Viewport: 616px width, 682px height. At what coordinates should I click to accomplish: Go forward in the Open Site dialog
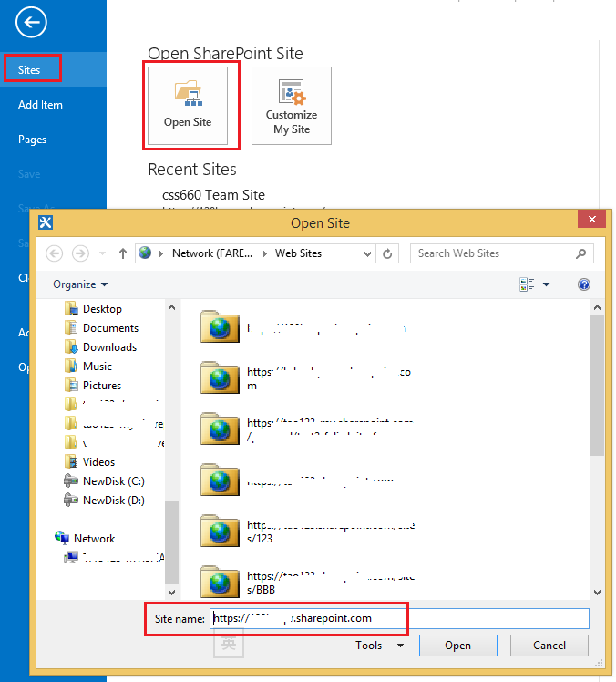click(x=80, y=253)
